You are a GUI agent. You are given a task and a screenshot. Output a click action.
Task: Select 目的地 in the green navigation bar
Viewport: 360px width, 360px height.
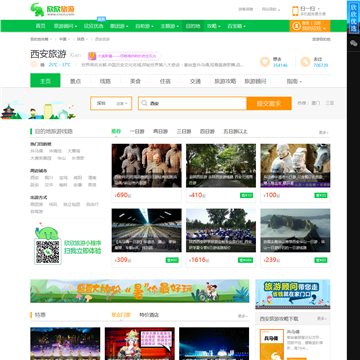click(193, 26)
